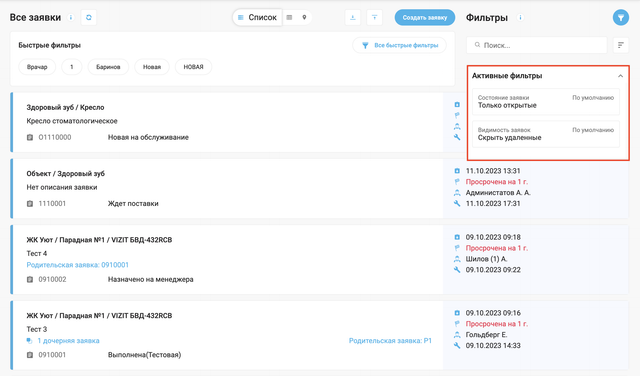Open request with description Тест 4
640x376 pixels.
pos(37,254)
